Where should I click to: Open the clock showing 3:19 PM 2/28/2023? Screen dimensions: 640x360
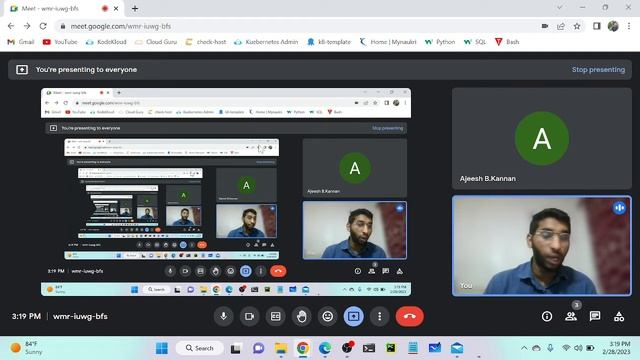(x=616, y=348)
